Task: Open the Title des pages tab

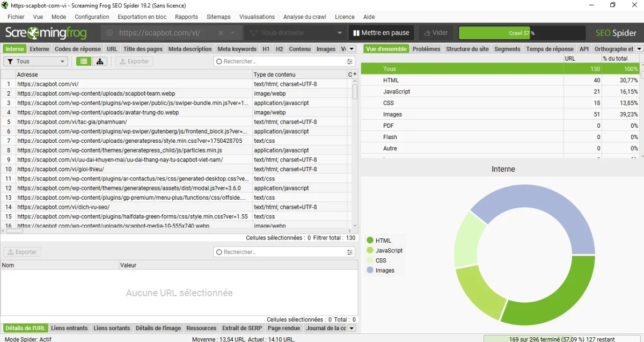Action: tap(143, 49)
